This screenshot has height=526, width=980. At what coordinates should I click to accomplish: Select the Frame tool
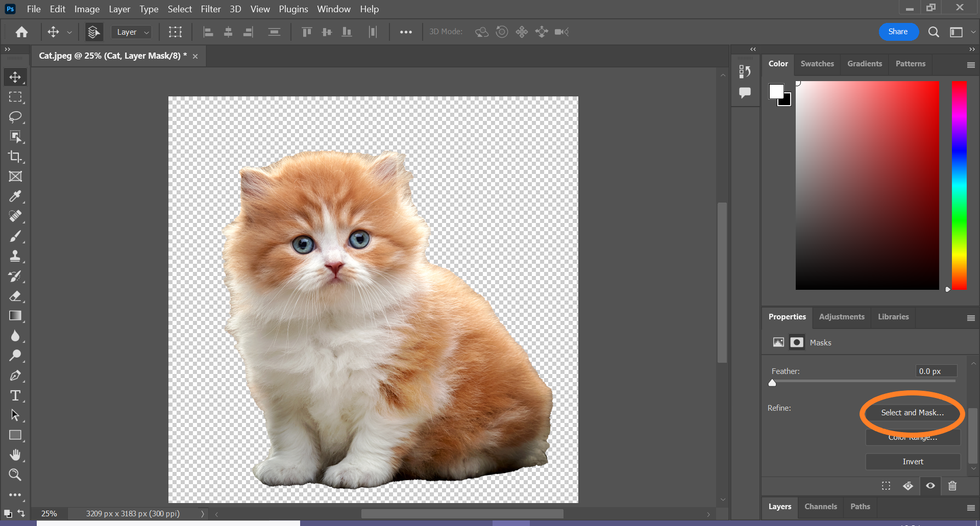pos(15,177)
